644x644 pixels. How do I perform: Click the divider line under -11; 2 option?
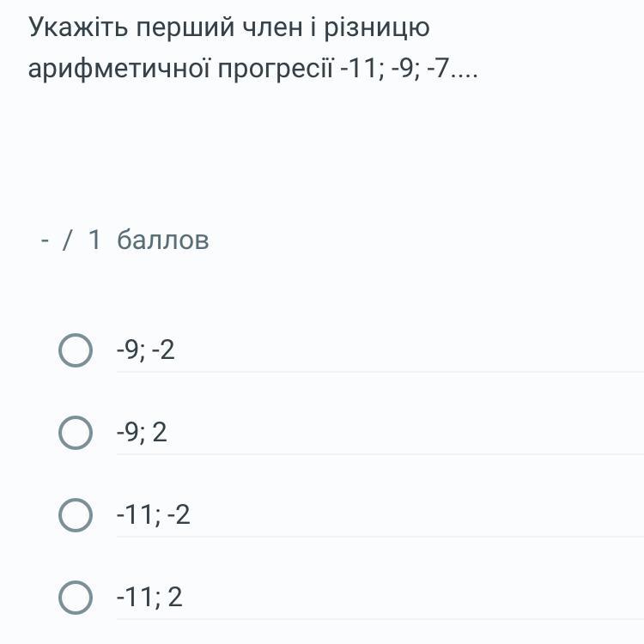click(380, 619)
